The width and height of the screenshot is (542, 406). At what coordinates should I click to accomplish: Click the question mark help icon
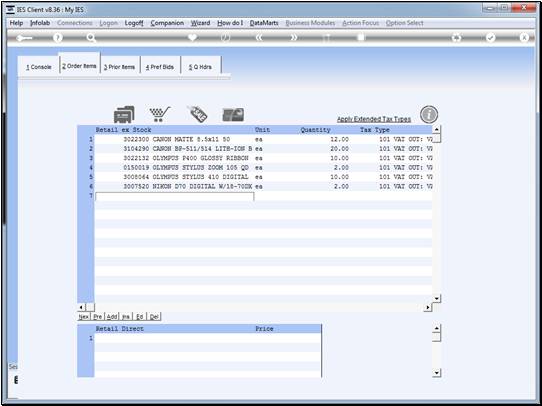click(x=58, y=38)
